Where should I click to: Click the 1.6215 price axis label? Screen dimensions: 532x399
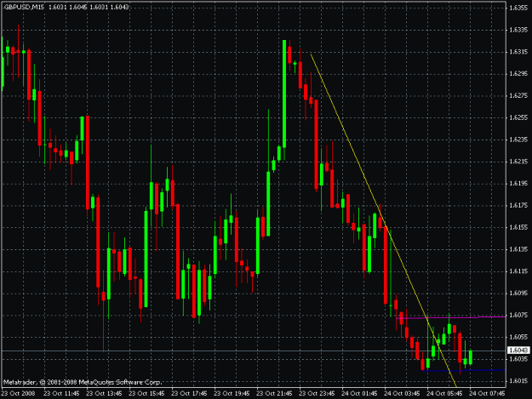point(518,162)
